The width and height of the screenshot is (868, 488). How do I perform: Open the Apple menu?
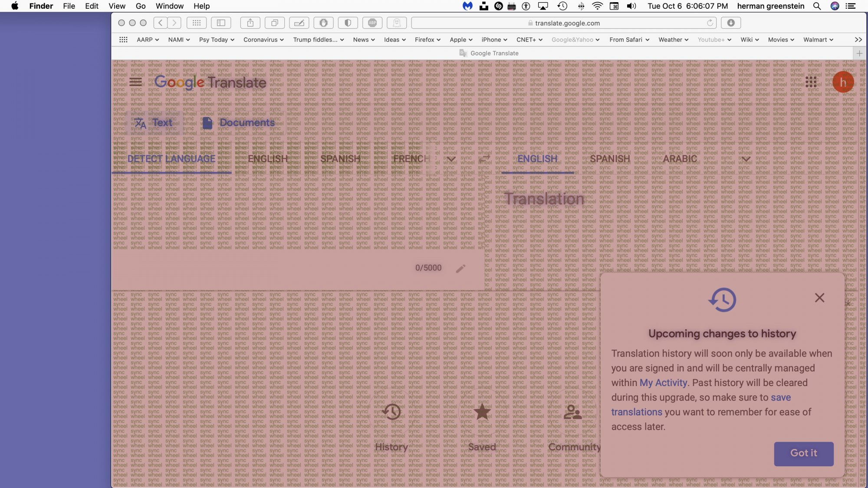[x=15, y=6]
